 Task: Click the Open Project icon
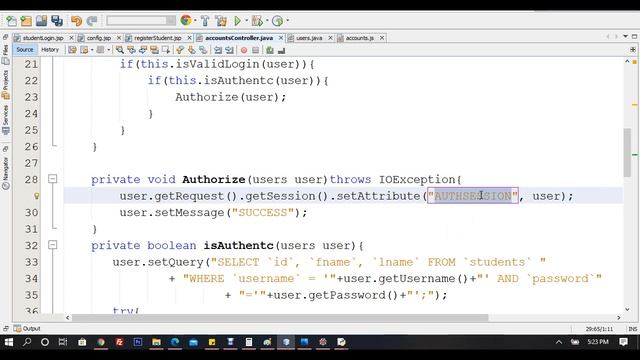pyautogui.click(x=42, y=21)
